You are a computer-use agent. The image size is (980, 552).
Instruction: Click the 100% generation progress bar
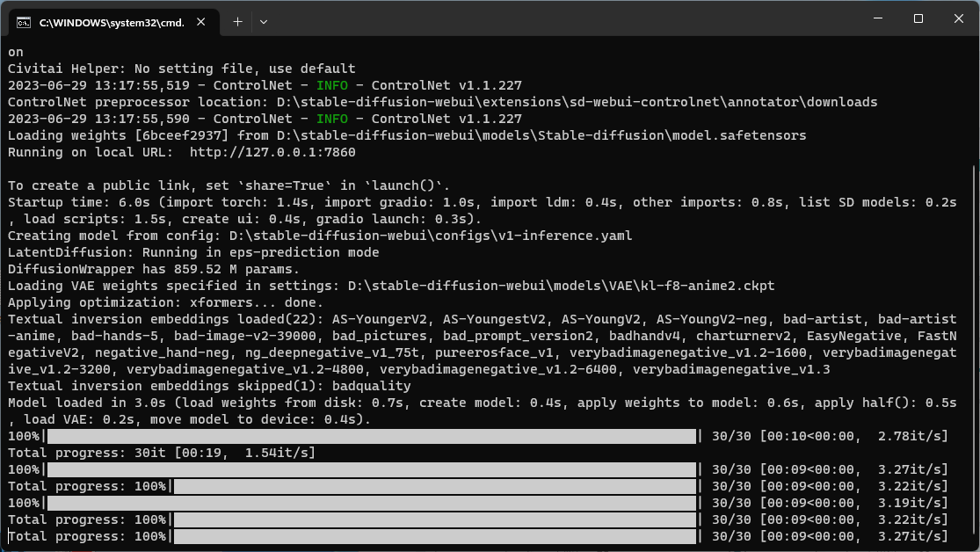(352, 435)
